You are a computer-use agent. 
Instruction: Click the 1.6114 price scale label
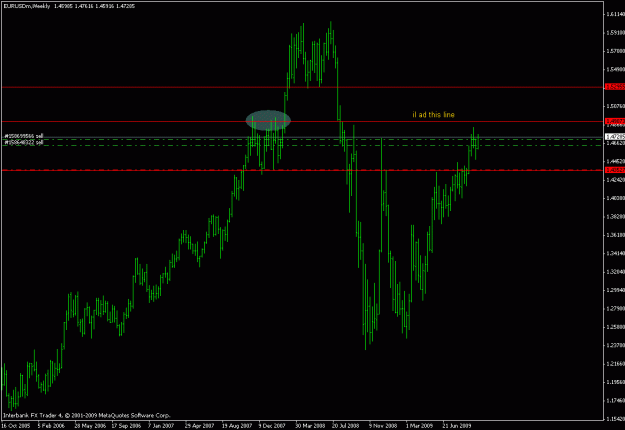[616, 14]
